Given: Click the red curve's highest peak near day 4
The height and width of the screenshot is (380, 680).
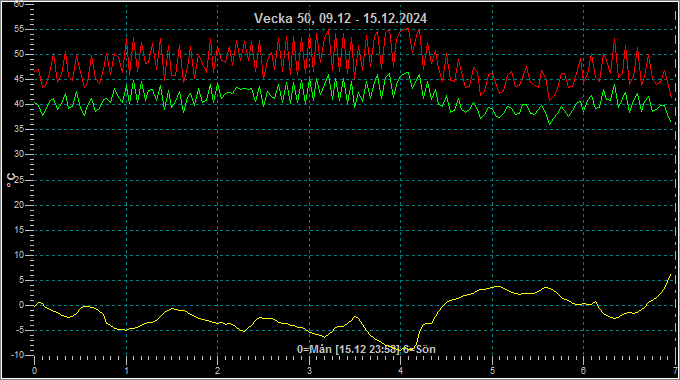Looking at the screenshot, I should 407,29.
